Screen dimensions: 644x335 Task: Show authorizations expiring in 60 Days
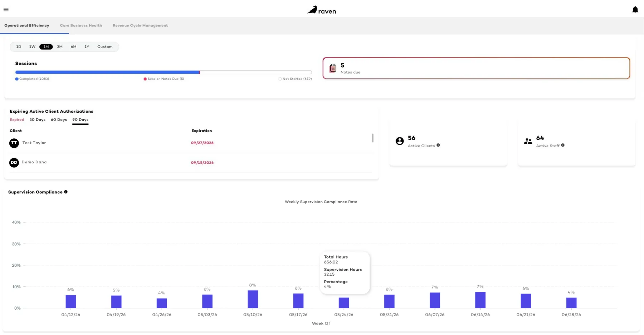(59, 120)
